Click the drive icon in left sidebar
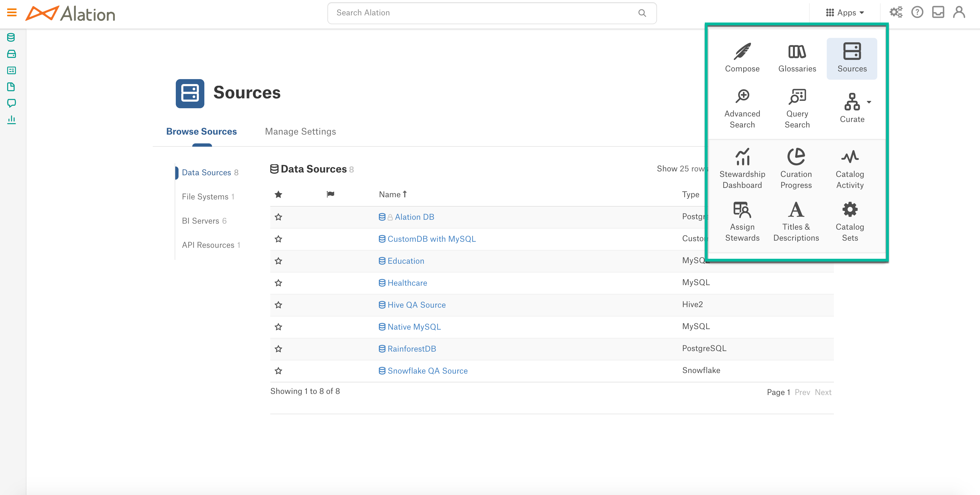The height and width of the screenshot is (495, 980). 11,54
